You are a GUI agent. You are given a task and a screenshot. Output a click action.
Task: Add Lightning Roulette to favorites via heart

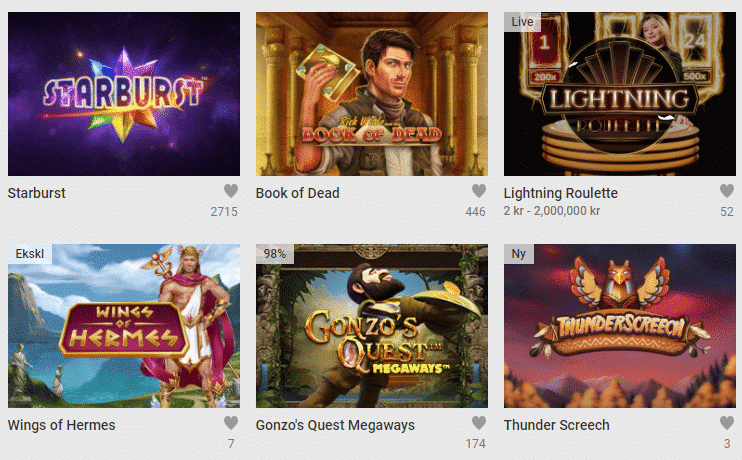pyautogui.click(x=727, y=191)
